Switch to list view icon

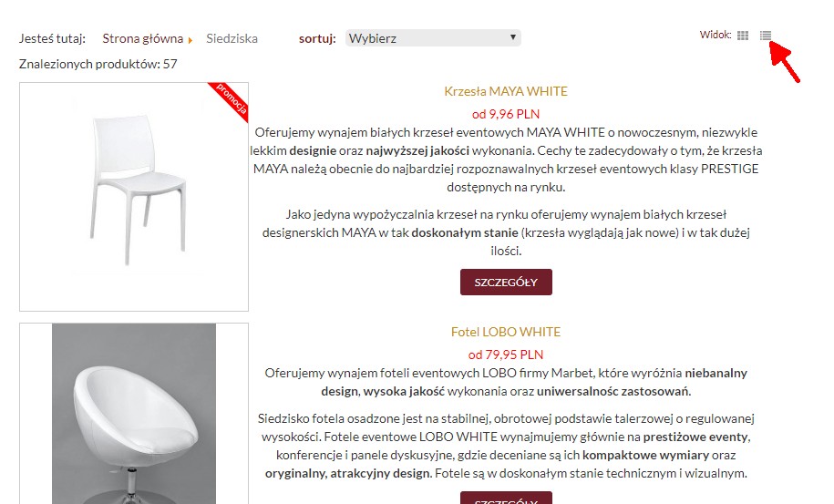click(766, 36)
